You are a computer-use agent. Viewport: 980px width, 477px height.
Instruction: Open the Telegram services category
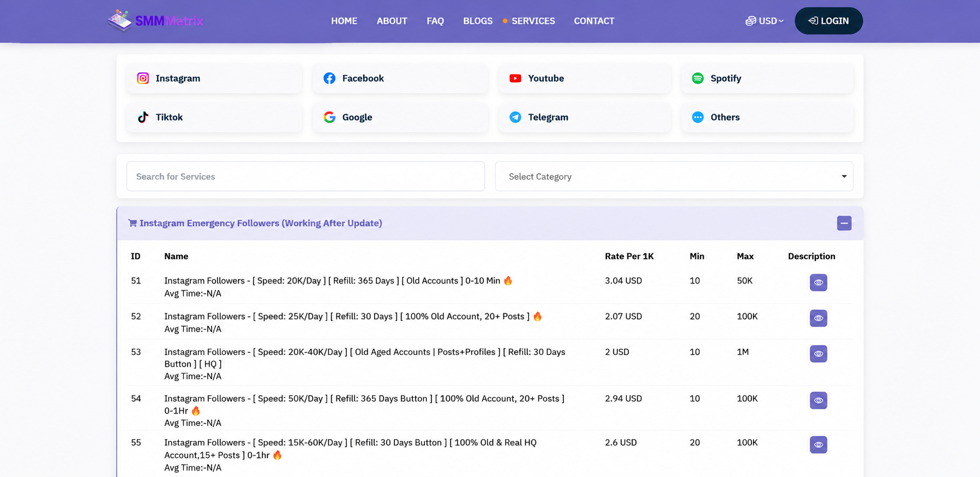tap(585, 117)
